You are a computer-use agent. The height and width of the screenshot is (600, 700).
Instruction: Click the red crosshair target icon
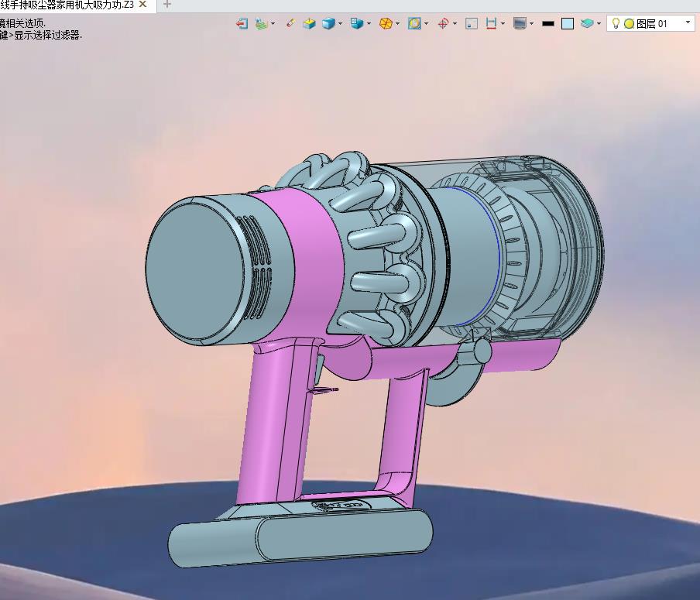tap(443, 23)
